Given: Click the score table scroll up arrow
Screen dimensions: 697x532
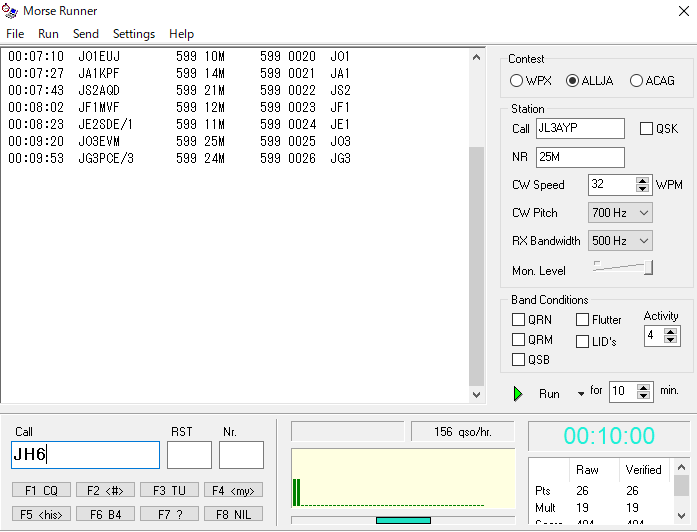Looking at the screenshot, I should [681, 467].
